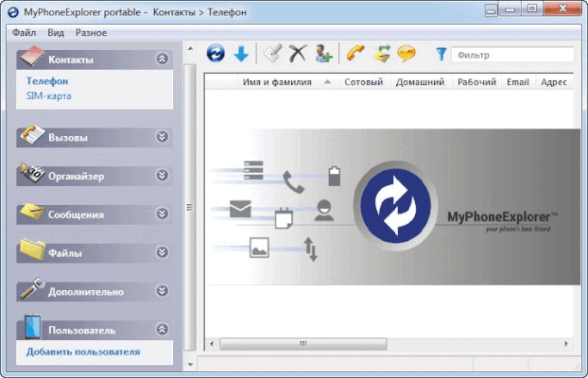Click the Сотовый column header
The image size is (588, 378).
365,82
